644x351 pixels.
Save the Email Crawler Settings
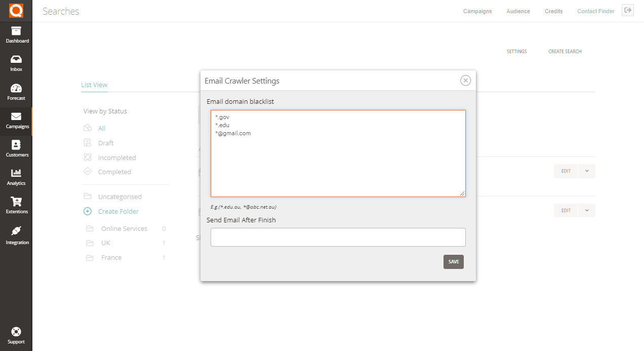point(453,262)
